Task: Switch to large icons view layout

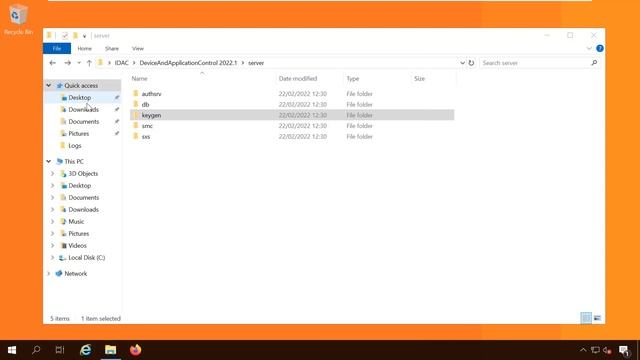Action: (597, 318)
